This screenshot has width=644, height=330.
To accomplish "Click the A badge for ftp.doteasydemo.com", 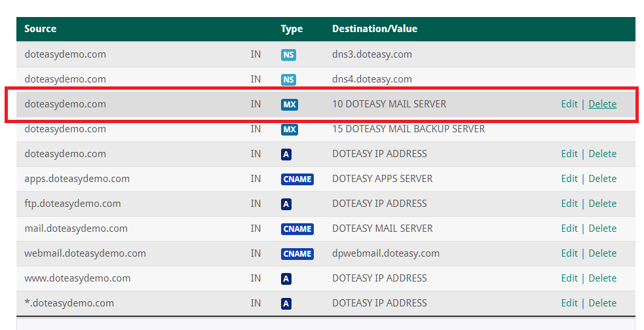I will 286,204.
